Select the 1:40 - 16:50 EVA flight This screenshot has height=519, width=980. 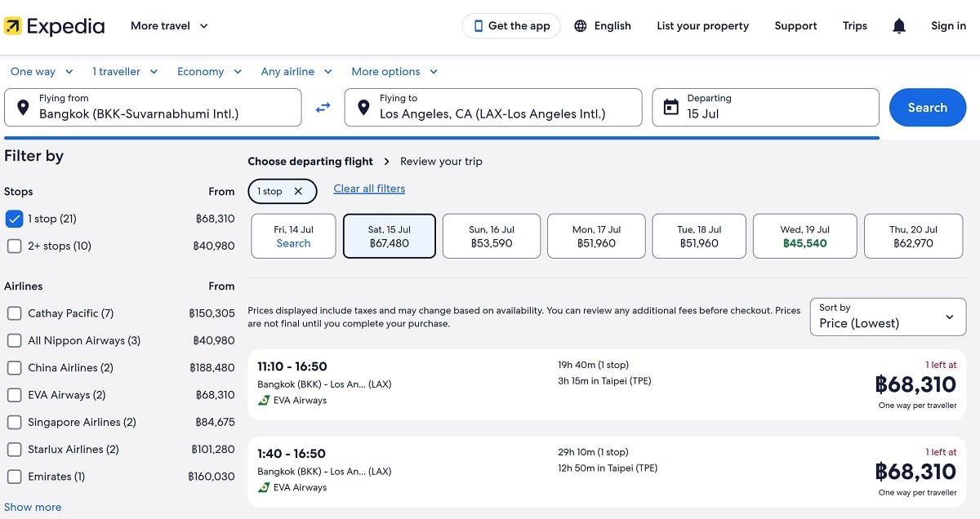pos(607,472)
